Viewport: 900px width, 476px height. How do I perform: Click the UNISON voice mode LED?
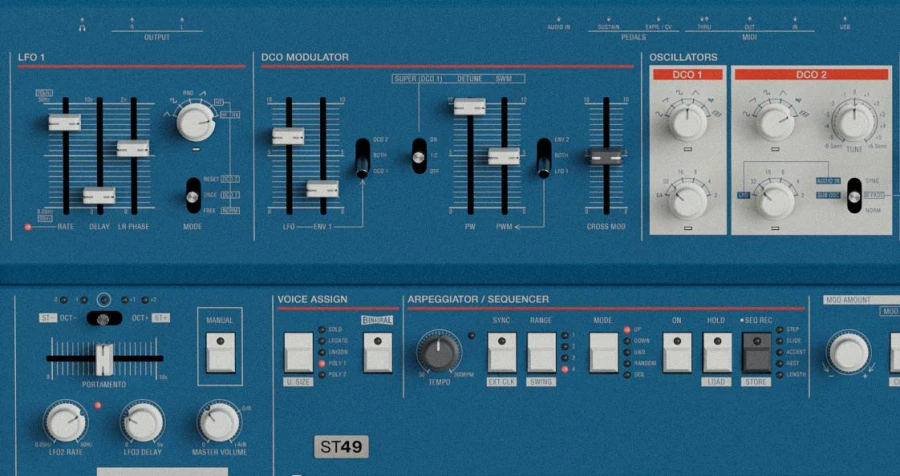(323, 352)
